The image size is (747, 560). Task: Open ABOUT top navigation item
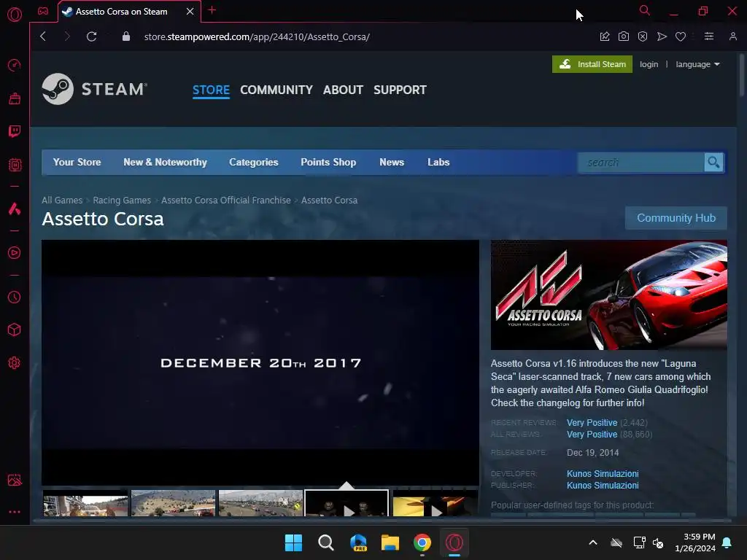coord(343,90)
